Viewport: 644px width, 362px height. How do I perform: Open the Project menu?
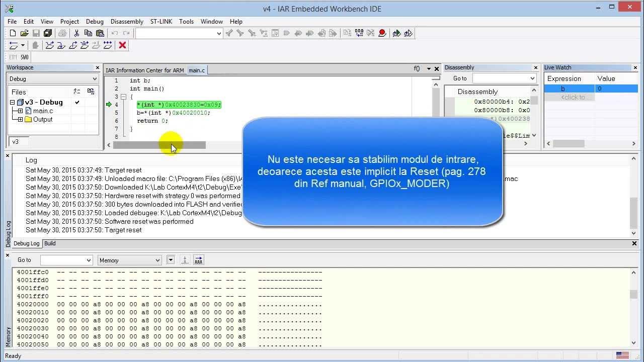pyautogui.click(x=69, y=22)
